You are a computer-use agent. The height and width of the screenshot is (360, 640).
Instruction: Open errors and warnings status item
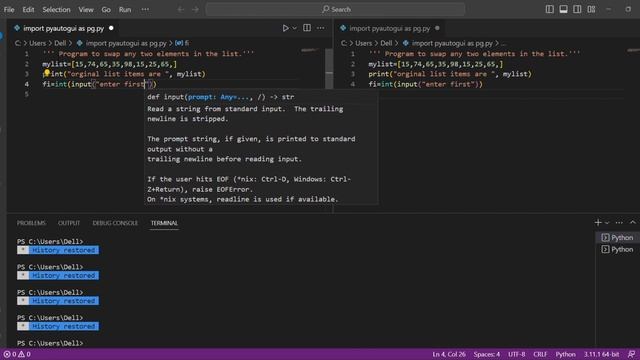(17, 354)
